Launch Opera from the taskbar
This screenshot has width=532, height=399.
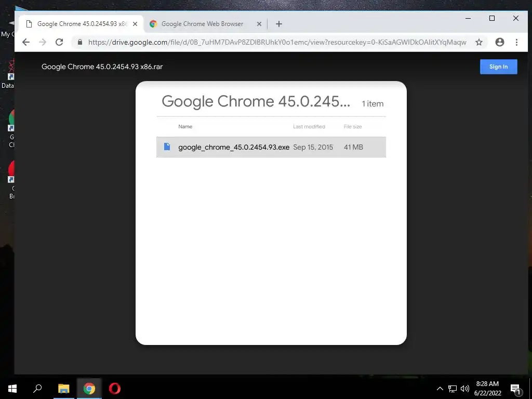(115, 389)
